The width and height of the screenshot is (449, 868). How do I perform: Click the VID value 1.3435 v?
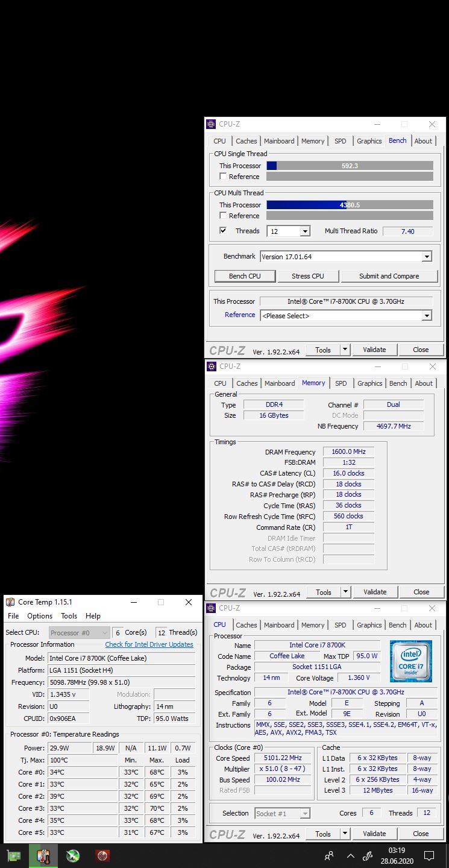tap(68, 694)
